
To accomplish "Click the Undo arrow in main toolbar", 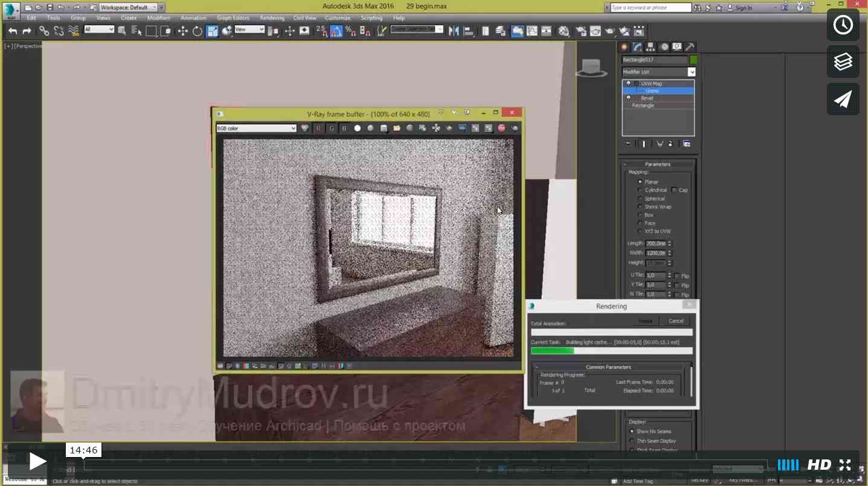I will pyautogui.click(x=13, y=31).
